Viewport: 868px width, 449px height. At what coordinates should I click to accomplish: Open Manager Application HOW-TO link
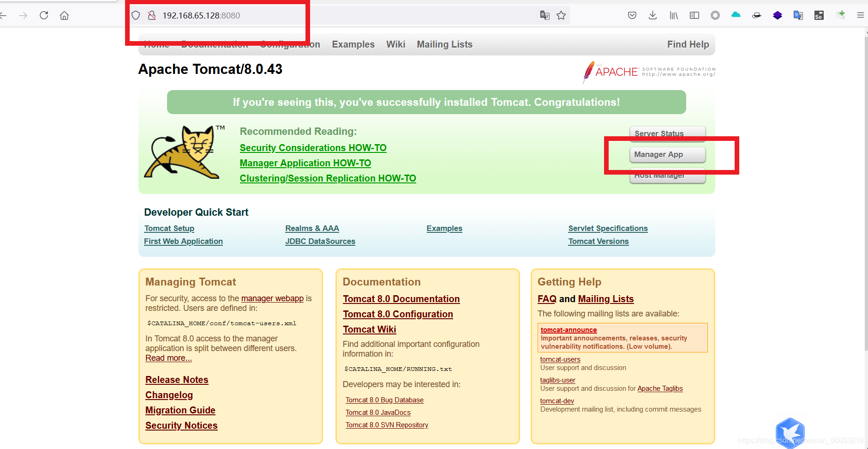305,163
